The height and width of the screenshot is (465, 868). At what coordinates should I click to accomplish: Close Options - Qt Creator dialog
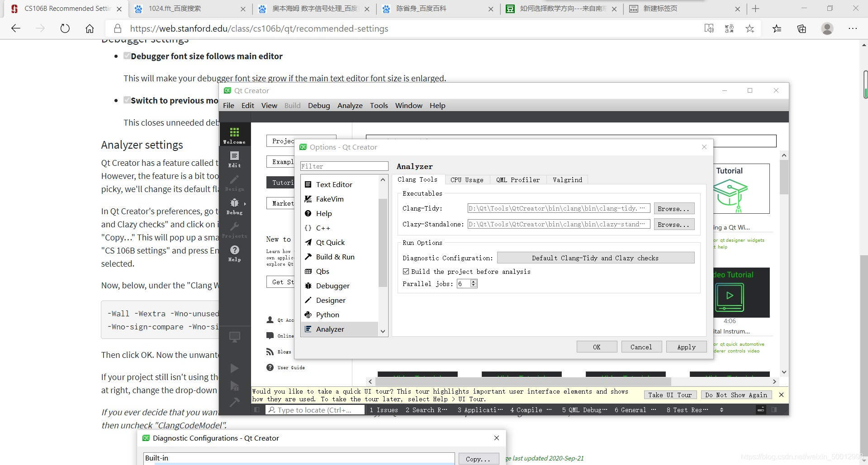(704, 147)
